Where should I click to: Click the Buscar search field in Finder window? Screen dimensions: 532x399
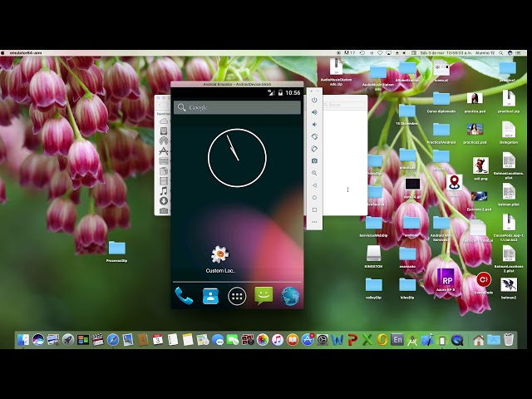344,105
